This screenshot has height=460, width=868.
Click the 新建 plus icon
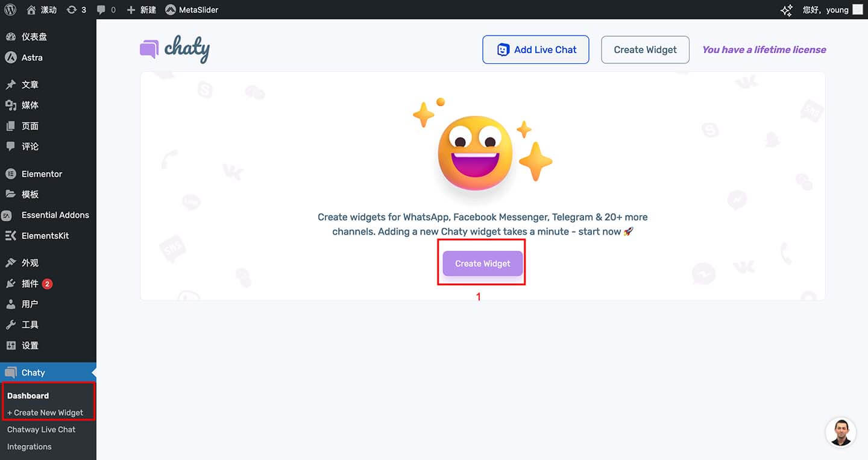click(x=131, y=10)
